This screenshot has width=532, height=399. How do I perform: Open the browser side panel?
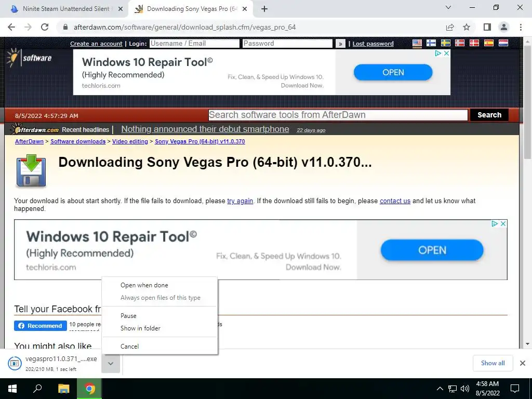click(487, 27)
